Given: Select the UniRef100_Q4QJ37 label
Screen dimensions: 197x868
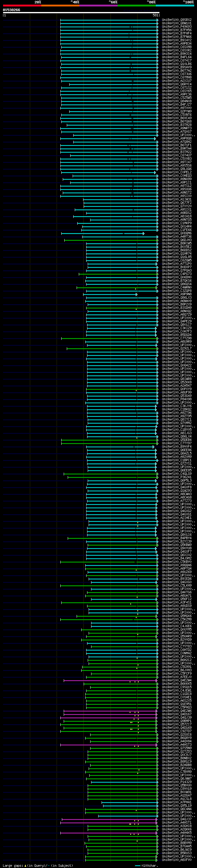Looking at the screenshot, I should point(177,819).
